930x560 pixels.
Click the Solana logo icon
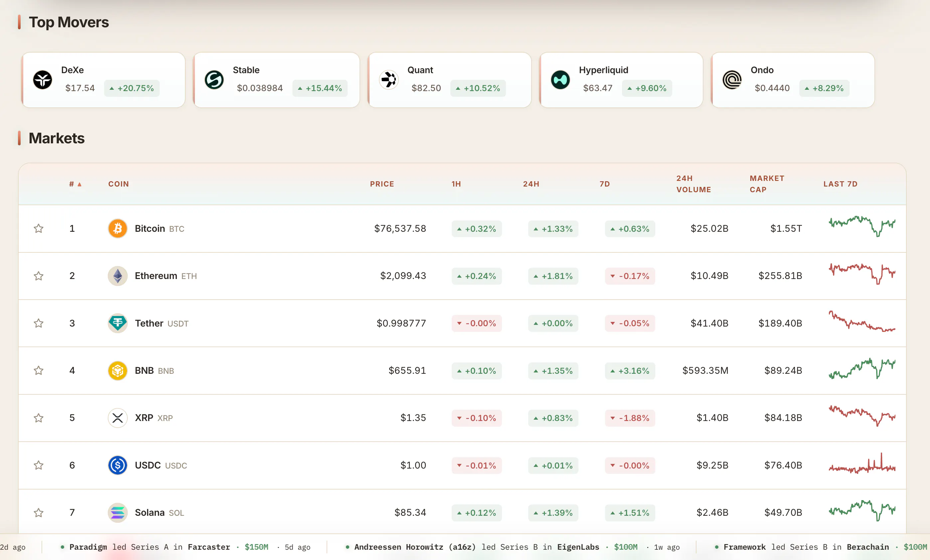tap(118, 512)
